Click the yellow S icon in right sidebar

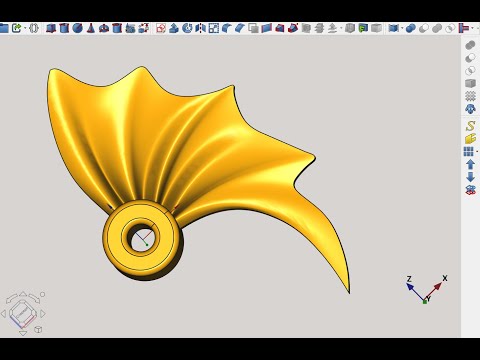(x=470, y=126)
